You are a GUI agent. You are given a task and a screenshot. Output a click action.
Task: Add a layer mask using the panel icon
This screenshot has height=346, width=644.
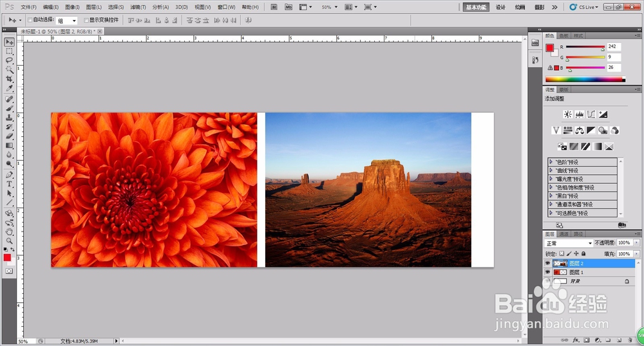point(587,340)
